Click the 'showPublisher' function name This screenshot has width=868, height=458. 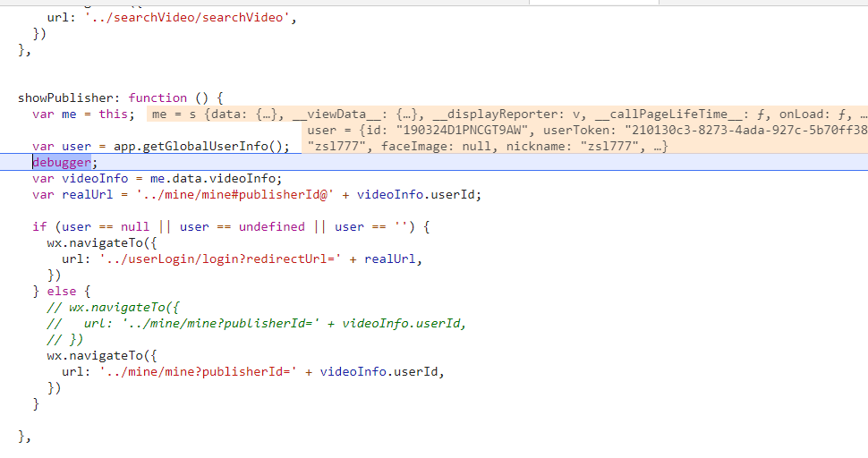(65, 98)
